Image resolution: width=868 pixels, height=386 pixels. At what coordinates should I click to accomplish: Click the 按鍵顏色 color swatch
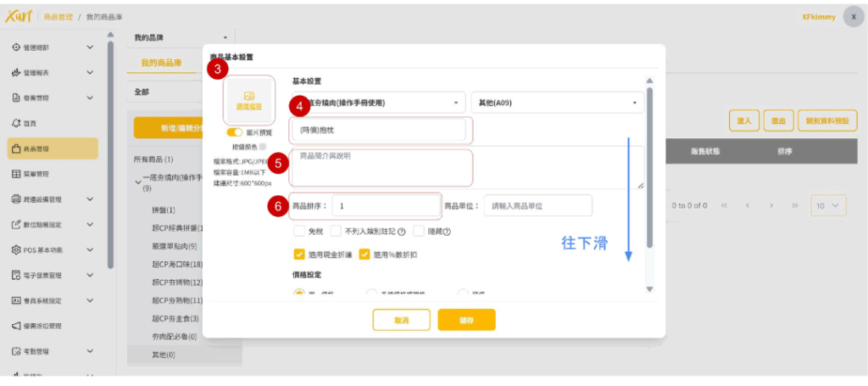[x=262, y=146]
